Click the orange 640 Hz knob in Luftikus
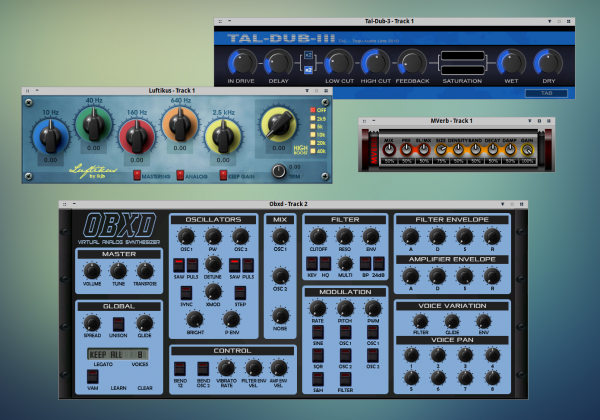 pos(180,124)
